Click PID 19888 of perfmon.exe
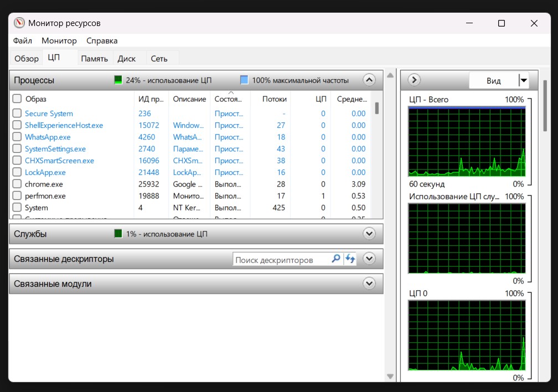 click(149, 196)
